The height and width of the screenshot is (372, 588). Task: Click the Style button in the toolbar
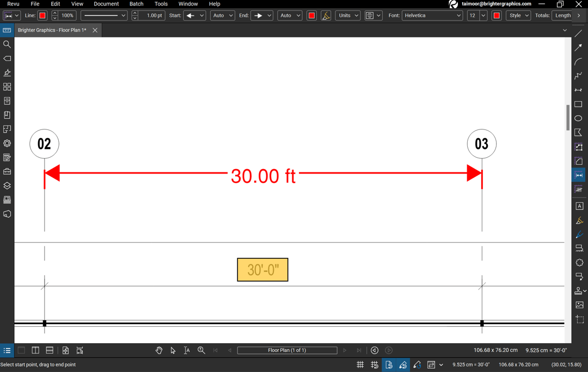pos(518,15)
